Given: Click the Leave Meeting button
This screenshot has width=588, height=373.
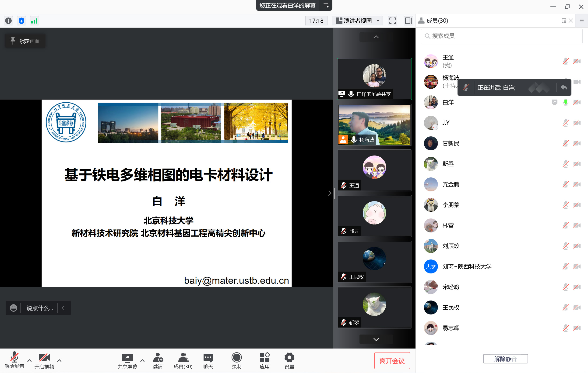Looking at the screenshot, I should point(392,361).
